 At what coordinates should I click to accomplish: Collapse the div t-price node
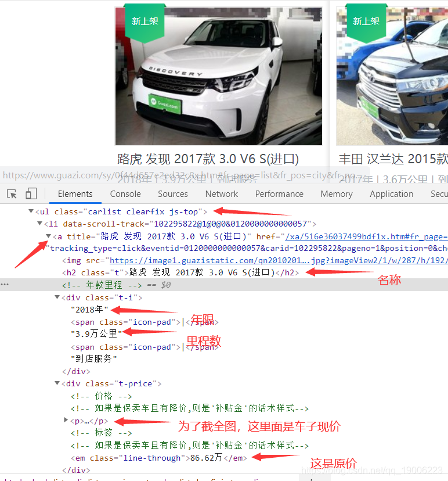(x=57, y=383)
